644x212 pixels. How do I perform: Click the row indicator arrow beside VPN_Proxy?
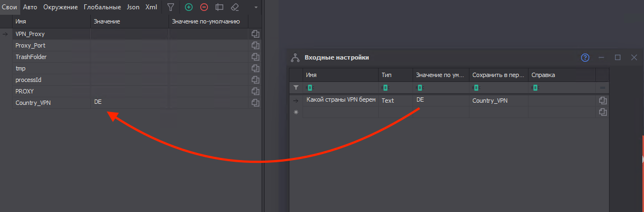point(5,34)
